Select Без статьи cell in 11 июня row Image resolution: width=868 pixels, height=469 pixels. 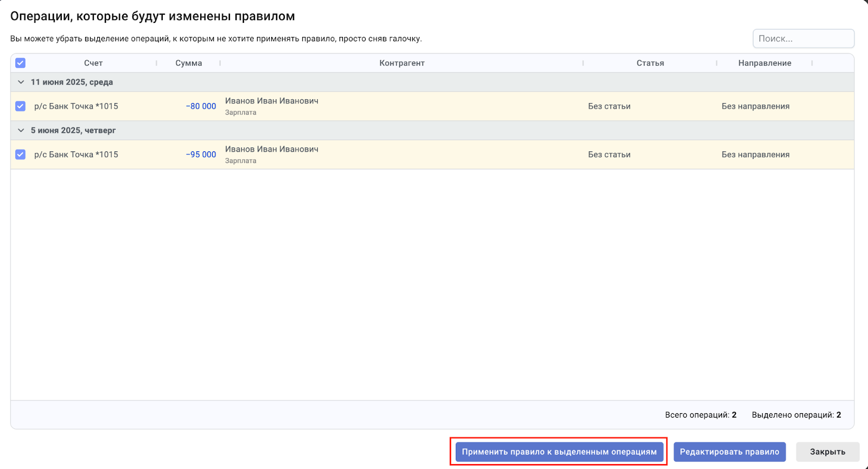point(609,106)
